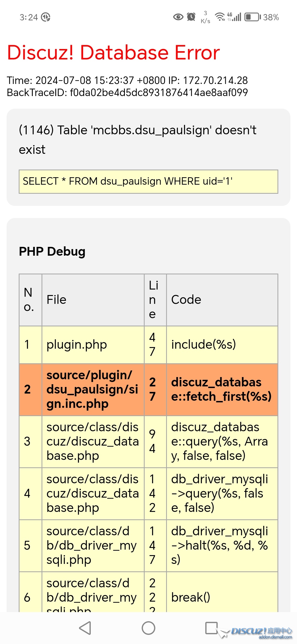Tap the Wi-Fi signal icon
Viewport: 297px width, 644px height.
coord(220,17)
